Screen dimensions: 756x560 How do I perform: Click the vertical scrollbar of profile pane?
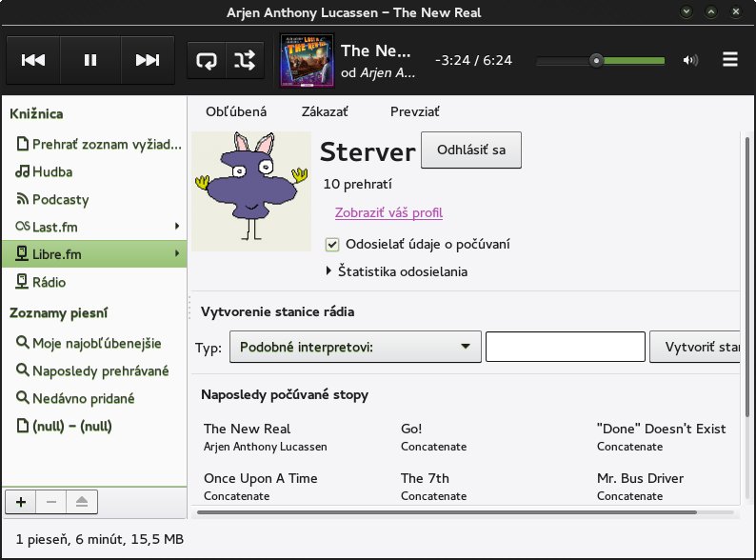click(747, 277)
